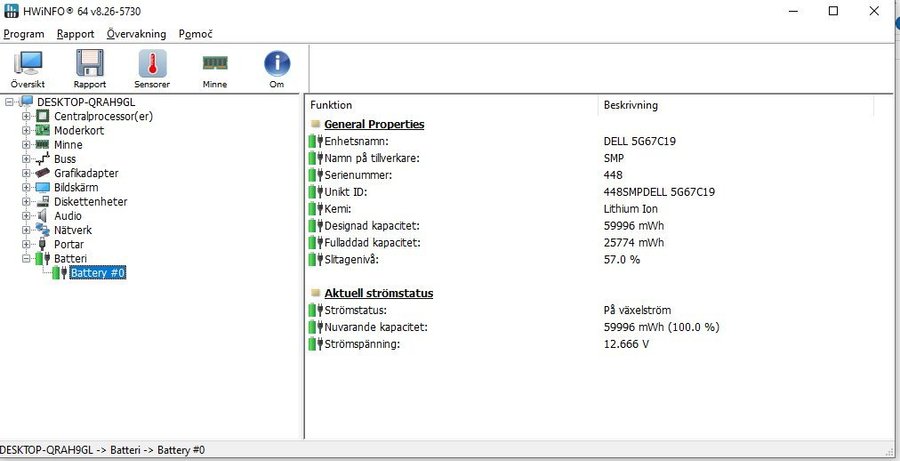Viewport: 900px width, 461px height.
Task: Open the Om info icon
Action: (277, 63)
